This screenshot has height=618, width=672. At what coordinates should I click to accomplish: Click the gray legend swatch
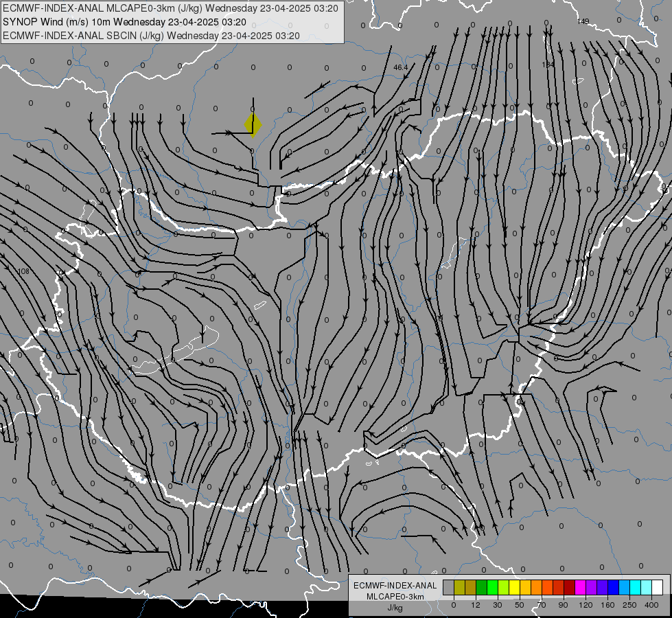click(x=449, y=588)
